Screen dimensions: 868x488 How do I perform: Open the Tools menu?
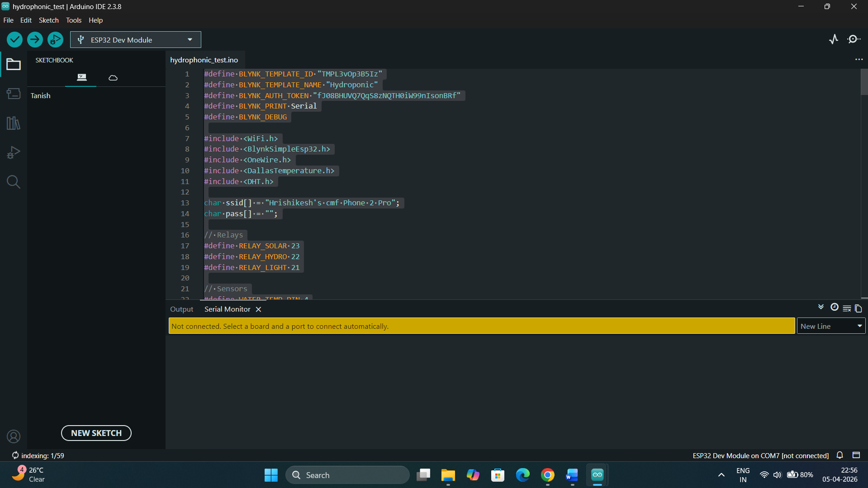coord(74,20)
